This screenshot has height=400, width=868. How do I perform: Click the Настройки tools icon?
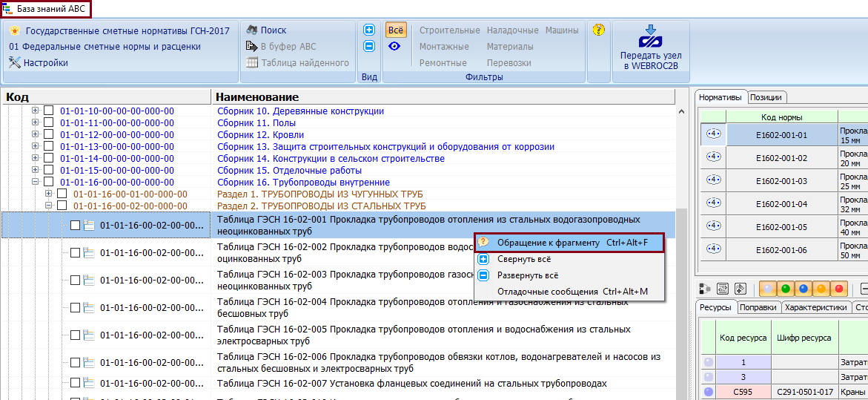(15, 62)
